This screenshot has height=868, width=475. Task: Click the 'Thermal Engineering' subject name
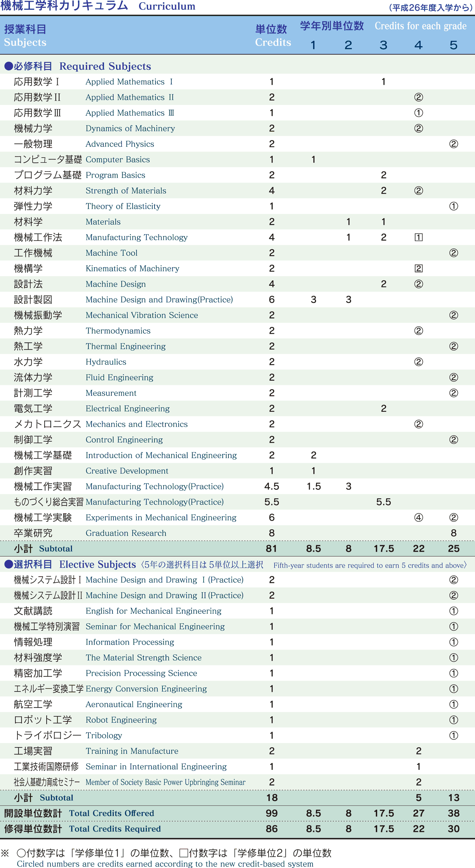pos(125,346)
